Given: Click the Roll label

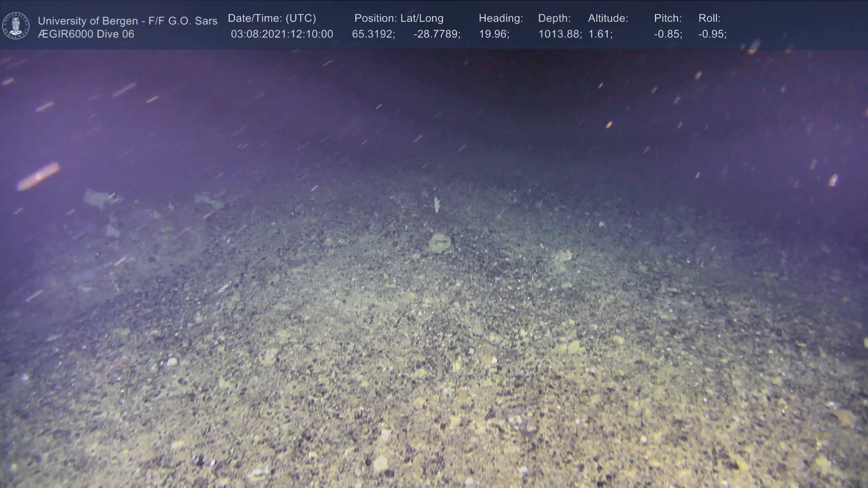Looking at the screenshot, I should click(709, 19).
